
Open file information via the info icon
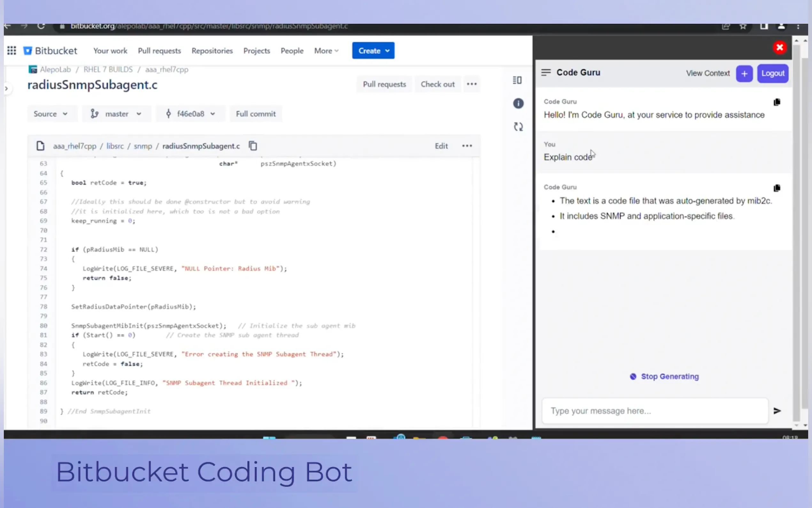(x=518, y=103)
